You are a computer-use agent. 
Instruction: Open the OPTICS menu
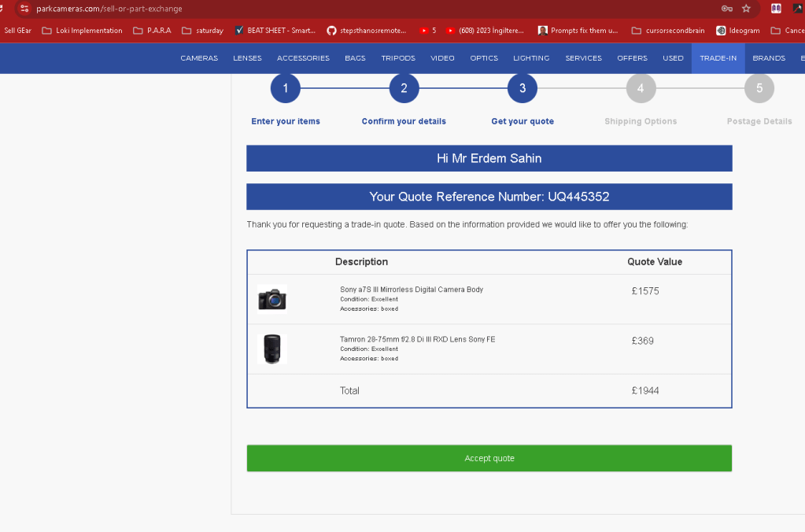(484, 58)
